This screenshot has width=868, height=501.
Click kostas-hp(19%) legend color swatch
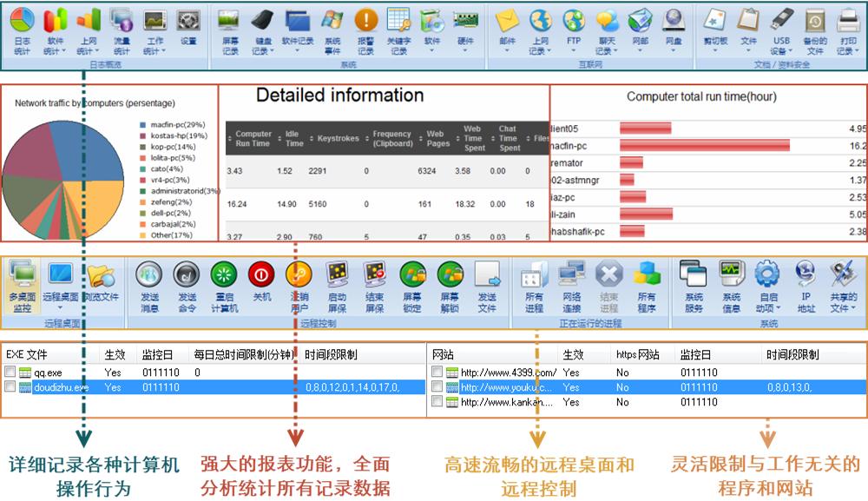point(143,135)
